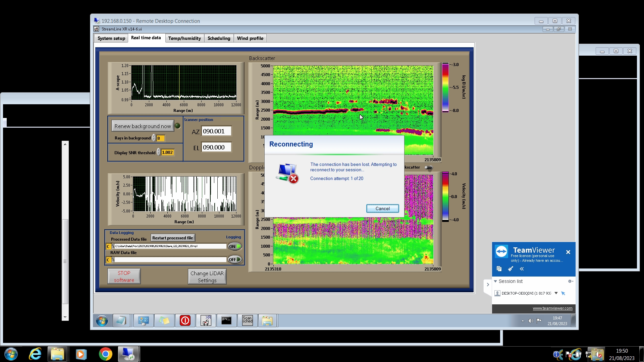This screenshot has height=362, width=644.
Task: Collapse the Session list triangle
Action: pyautogui.click(x=495, y=281)
